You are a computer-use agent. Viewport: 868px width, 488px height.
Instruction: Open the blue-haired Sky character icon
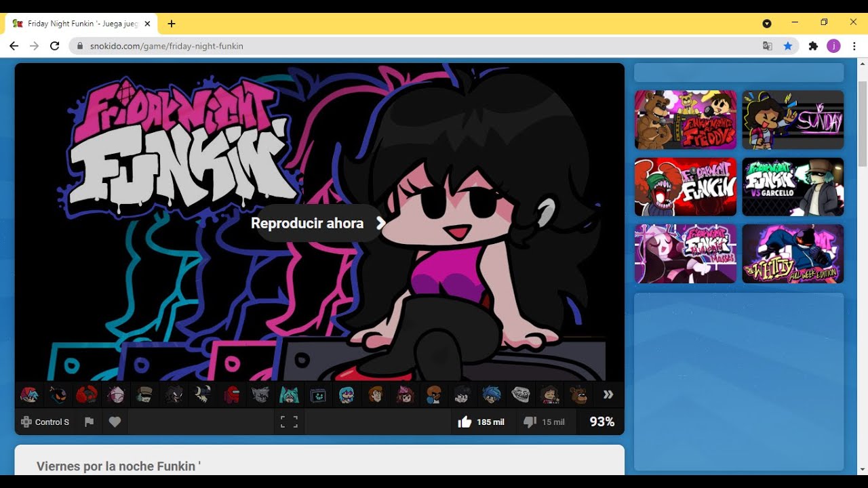347,394
